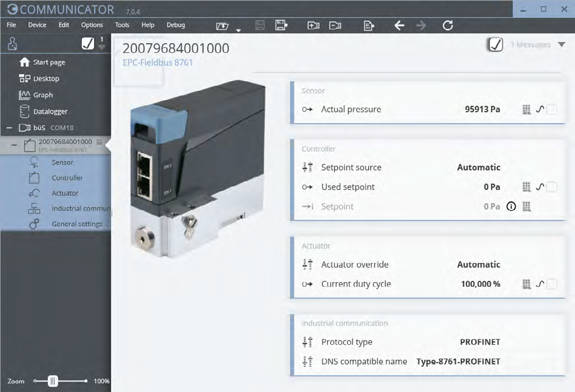The width and height of the screenshot is (575, 392).
Task: Click the Protocol type settings icon
Action: coord(307,342)
